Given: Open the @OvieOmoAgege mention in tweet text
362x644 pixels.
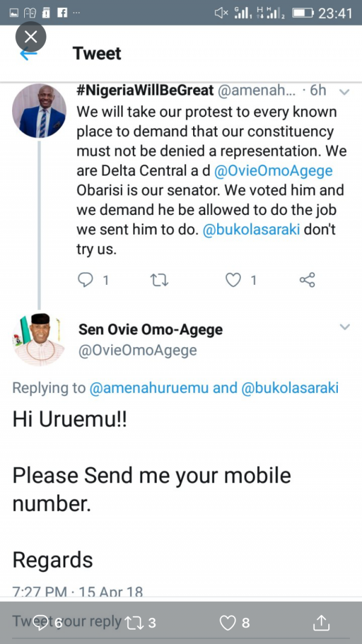Looking at the screenshot, I should click(273, 171).
